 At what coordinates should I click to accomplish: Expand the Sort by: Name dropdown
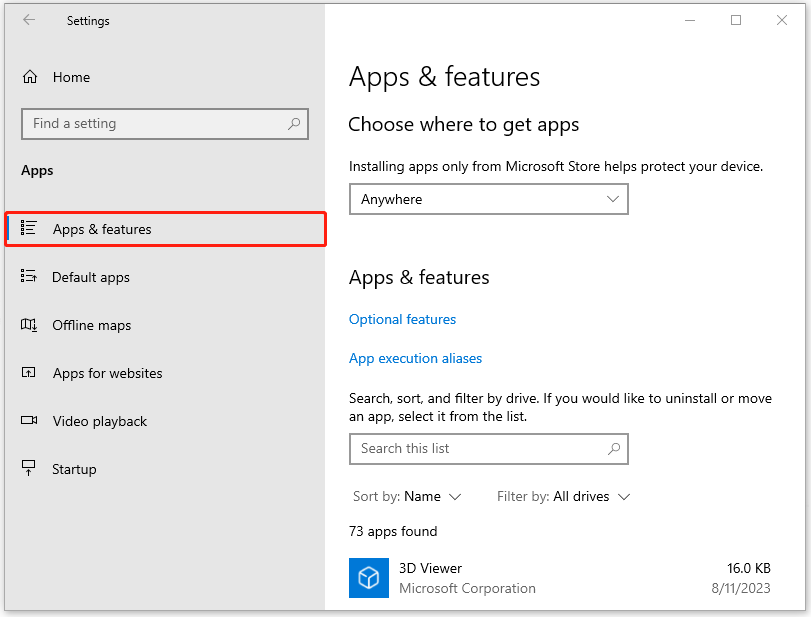(407, 496)
